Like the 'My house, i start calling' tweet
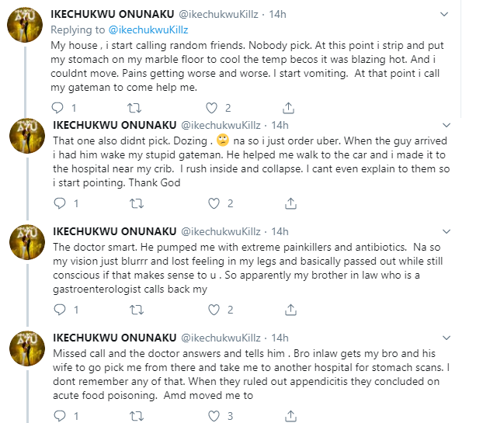Screen dimensions: 504x423 211,108
